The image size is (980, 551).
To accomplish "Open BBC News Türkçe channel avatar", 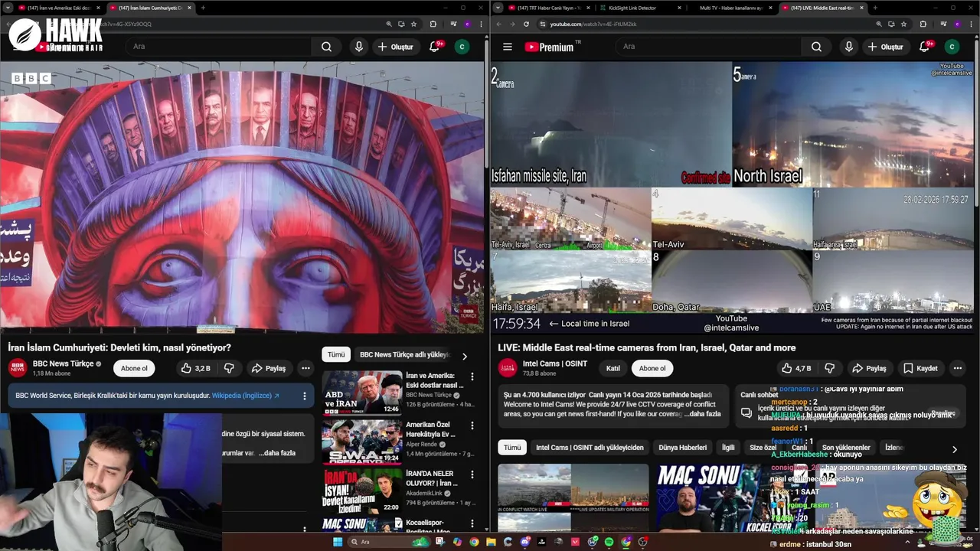I will pyautogui.click(x=18, y=368).
